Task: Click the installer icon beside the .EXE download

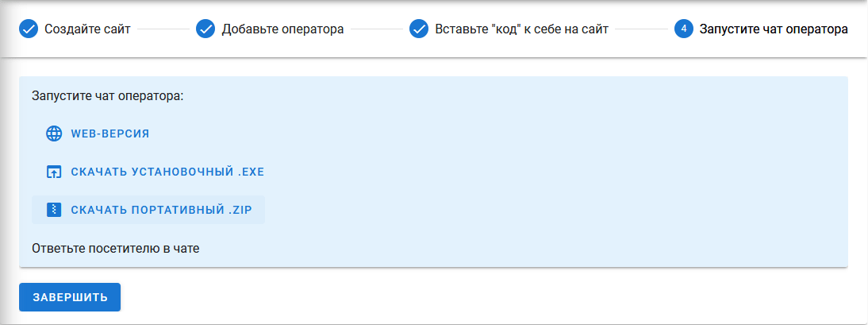Action: [54, 172]
